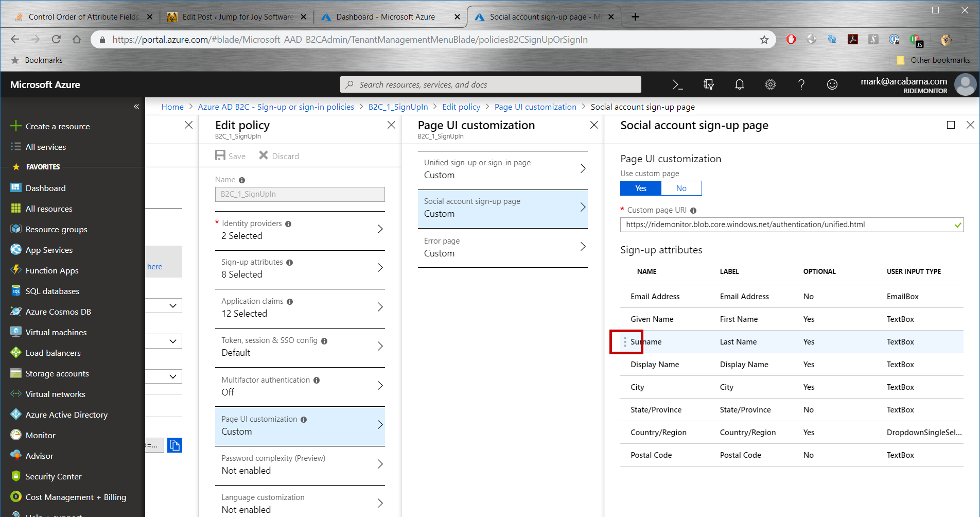Open Other bookmarks folder

point(933,60)
